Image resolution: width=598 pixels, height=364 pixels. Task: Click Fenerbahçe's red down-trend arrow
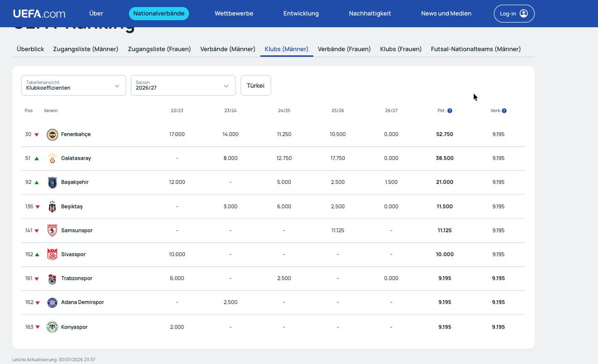(36, 135)
